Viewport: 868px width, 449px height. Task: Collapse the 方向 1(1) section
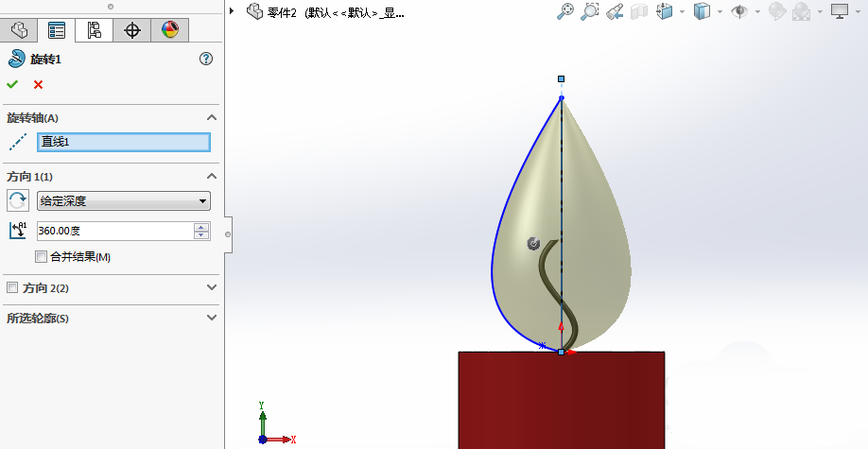pos(212,176)
